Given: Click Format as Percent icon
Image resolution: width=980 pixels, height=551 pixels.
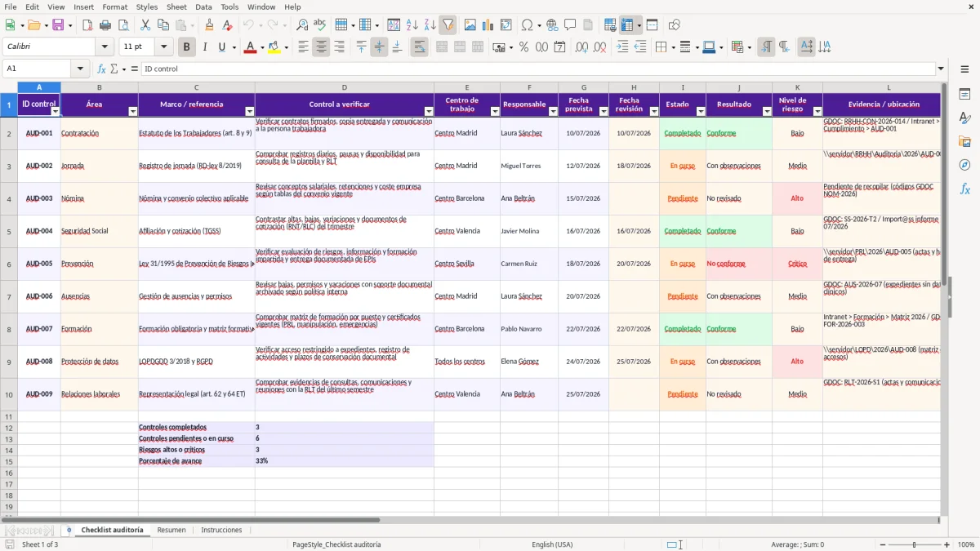Looking at the screenshot, I should tap(523, 47).
